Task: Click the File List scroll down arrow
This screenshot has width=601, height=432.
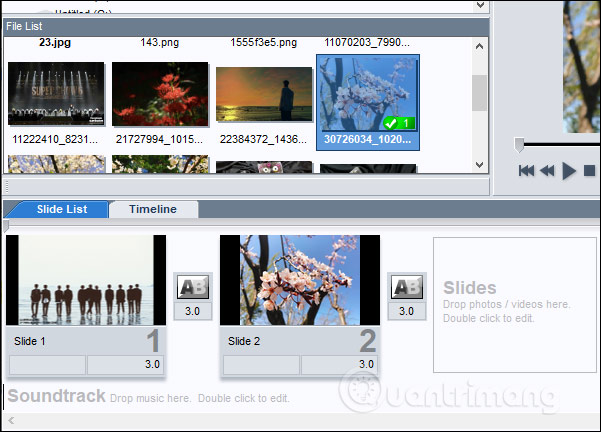Action: [479, 165]
